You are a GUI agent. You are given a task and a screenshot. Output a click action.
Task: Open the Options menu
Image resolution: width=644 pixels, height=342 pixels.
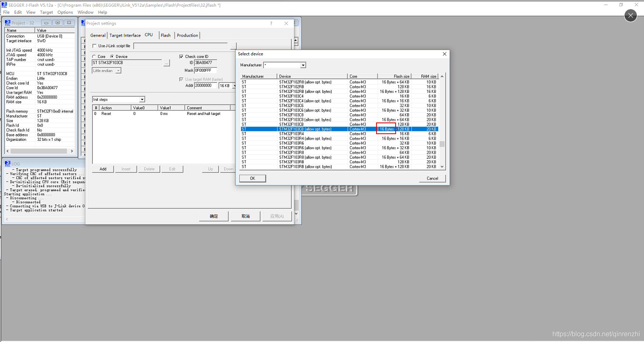65,12
